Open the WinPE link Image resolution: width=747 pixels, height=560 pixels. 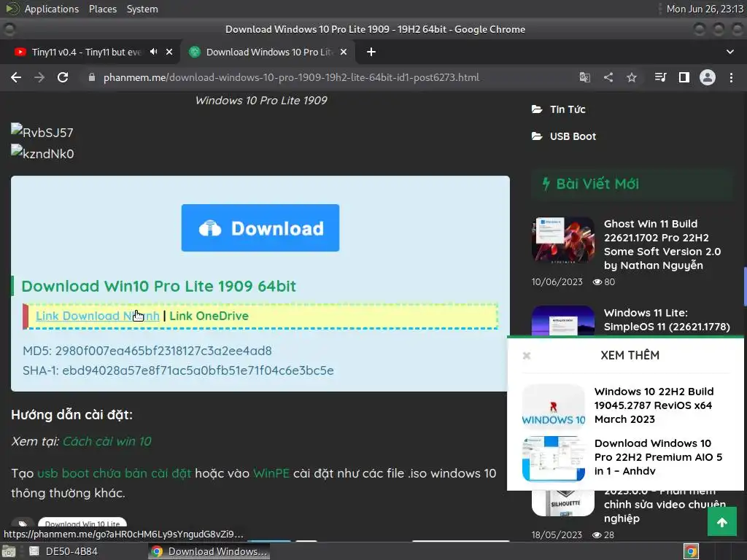click(x=271, y=473)
